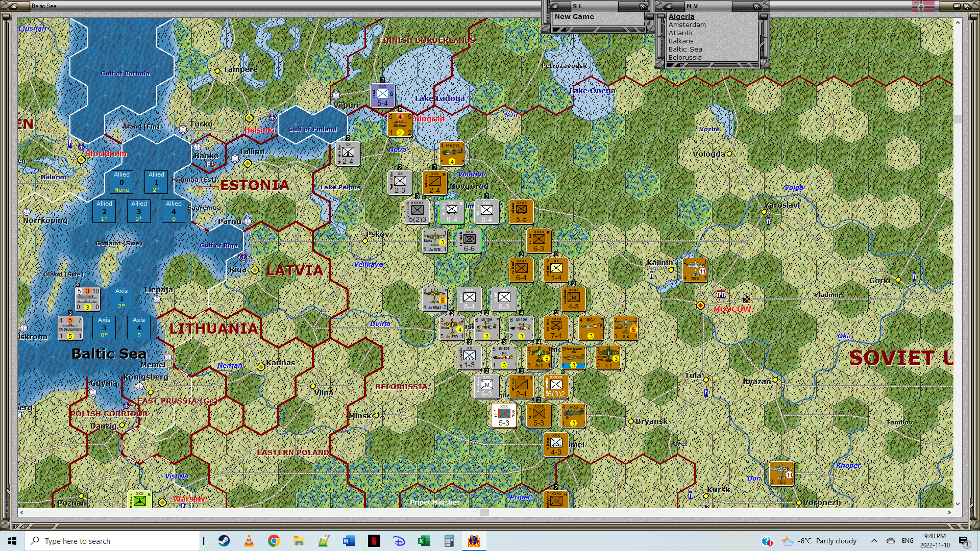Viewport: 980px width, 551px height.
Task: Select the 4-3 counter near Gomel
Action: pyautogui.click(x=556, y=444)
